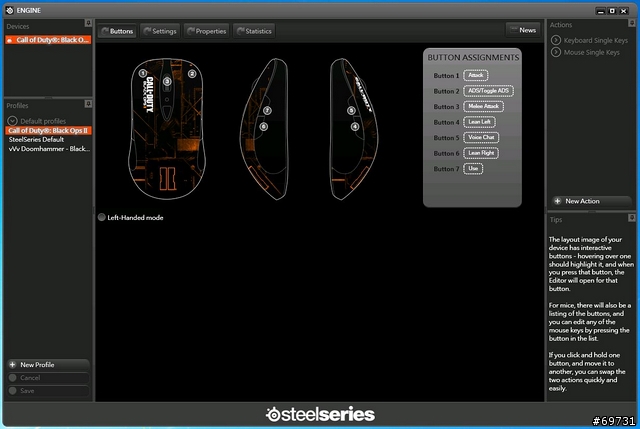Select side button 4 marker on the mouse diagram

click(x=355, y=127)
